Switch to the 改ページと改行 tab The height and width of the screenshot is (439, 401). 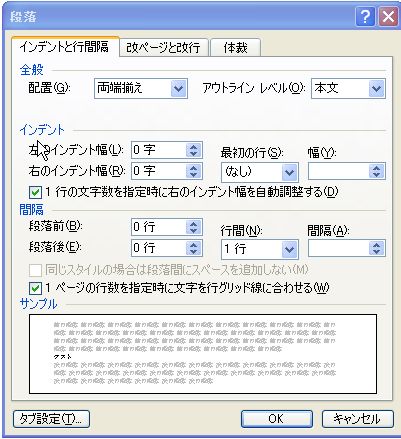click(163, 48)
